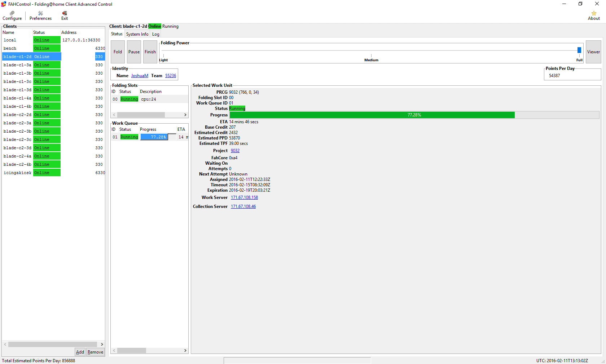Click the Fold button
The width and height of the screenshot is (606, 364).
[118, 52]
